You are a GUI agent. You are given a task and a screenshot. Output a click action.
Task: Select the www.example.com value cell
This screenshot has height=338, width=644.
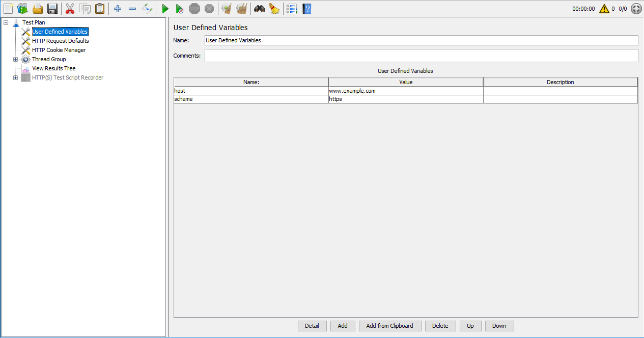tap(405, 91)
